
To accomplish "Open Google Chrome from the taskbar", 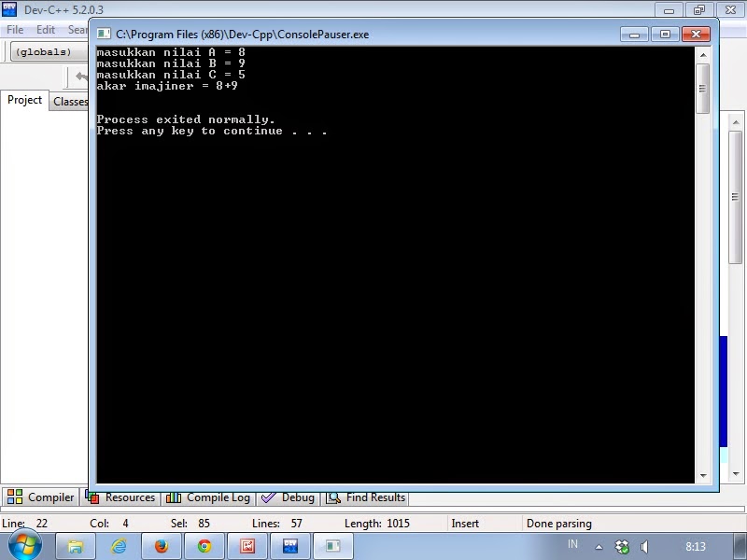I will click(x=204, y=546).
